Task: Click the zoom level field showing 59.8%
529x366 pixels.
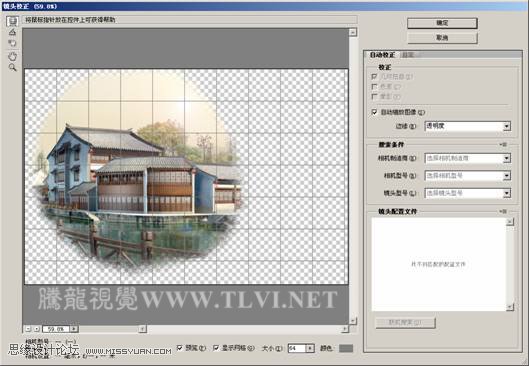Action: coord(56,329)
